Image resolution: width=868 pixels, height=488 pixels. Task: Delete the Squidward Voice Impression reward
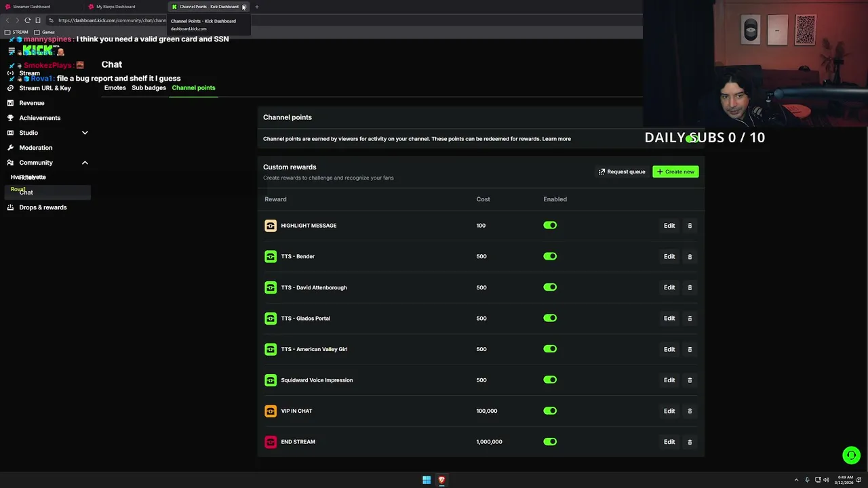point(690,380)
